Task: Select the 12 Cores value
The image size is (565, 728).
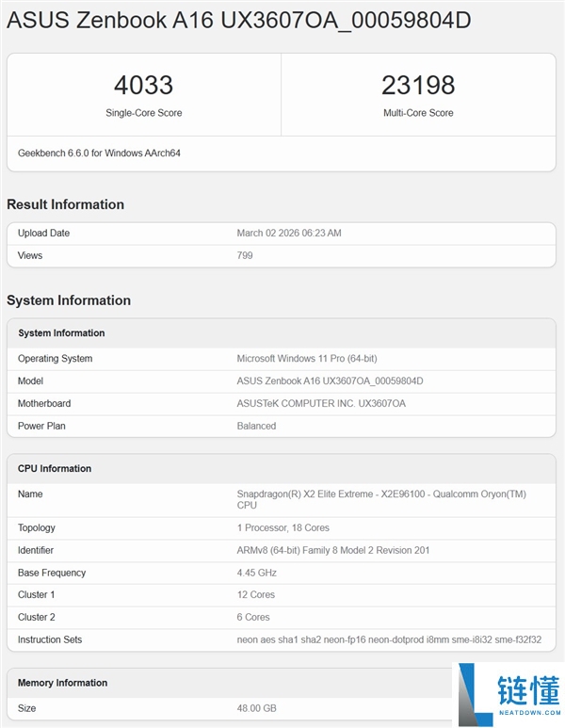Action: (255, 595)
